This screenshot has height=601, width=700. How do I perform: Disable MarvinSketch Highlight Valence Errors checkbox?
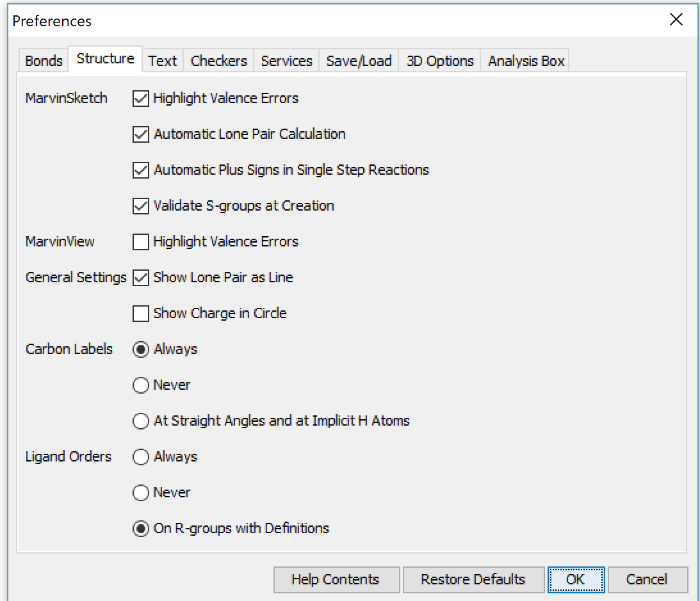pos(140,99)
